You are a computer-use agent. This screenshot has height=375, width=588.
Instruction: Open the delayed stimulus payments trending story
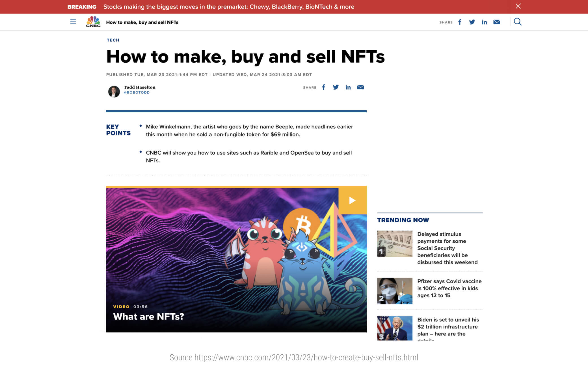(447, 248)
